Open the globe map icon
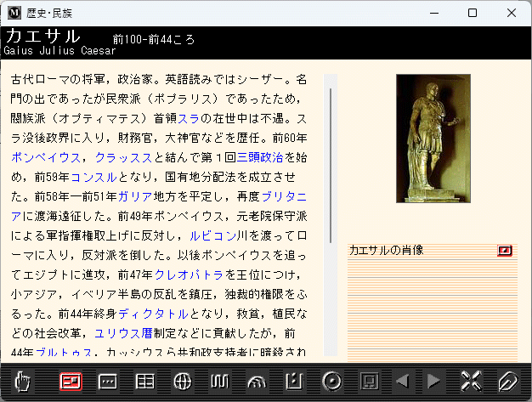Image resolution: width=532 pixels, height=402 pixels. [x=182, y=382]
